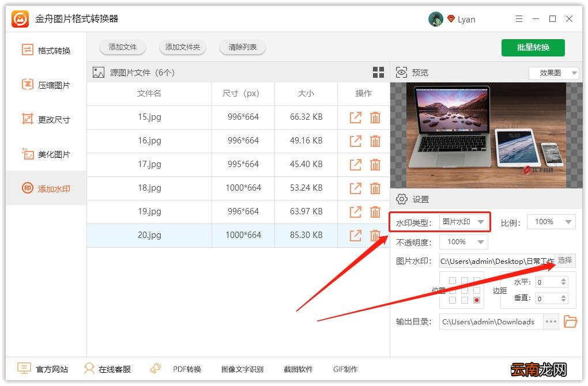This screenshot has height=386, width=588.
Task: Select top-center watermark position
Action: coord(465,281)
